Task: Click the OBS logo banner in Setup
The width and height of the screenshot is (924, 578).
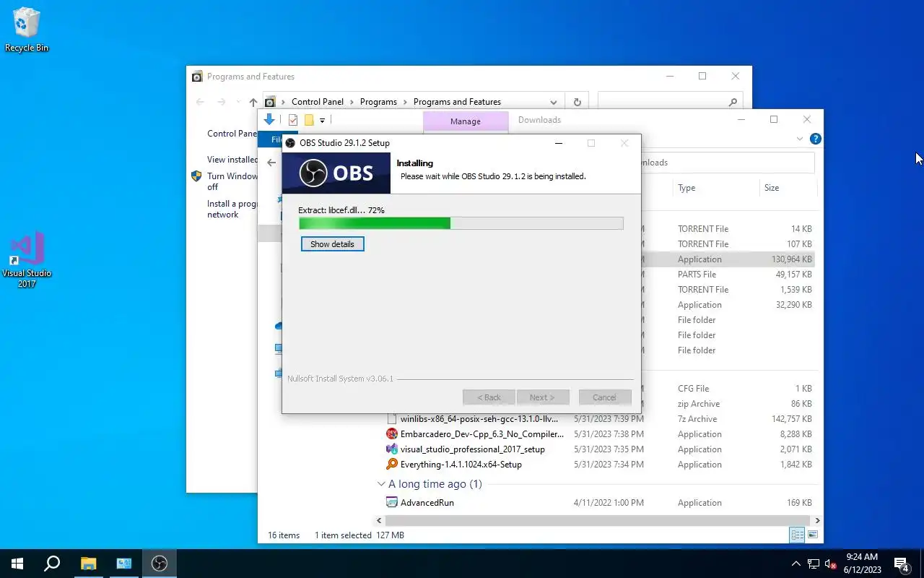Action: pyautogui.click(x=336, y=173)
